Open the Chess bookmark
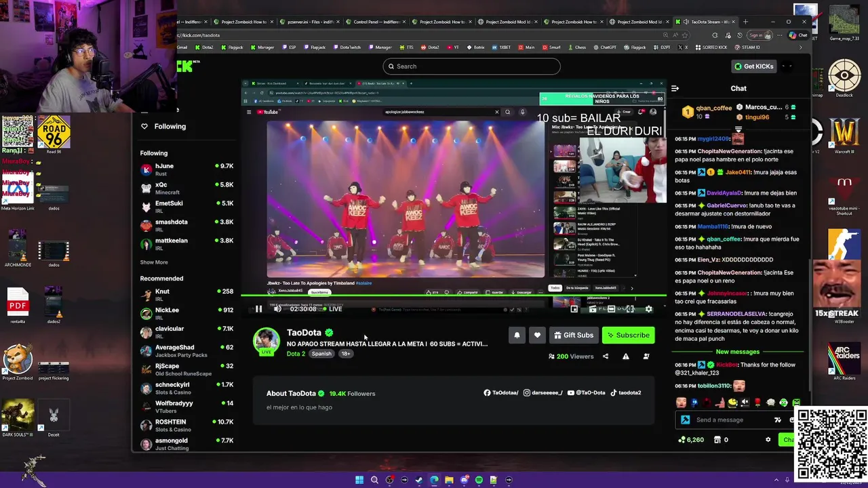 pos(576,47)
